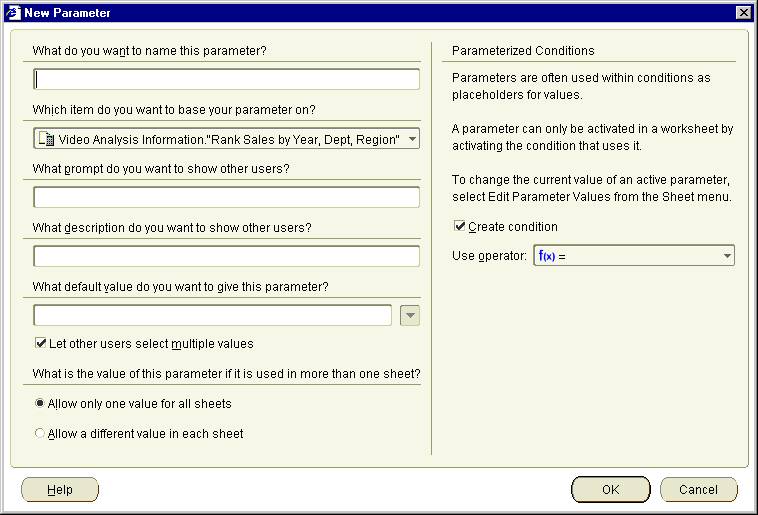Click 'A parameter can only be activated' paragraph
Viewport: 758px width, 515px height.
point(593,137)
